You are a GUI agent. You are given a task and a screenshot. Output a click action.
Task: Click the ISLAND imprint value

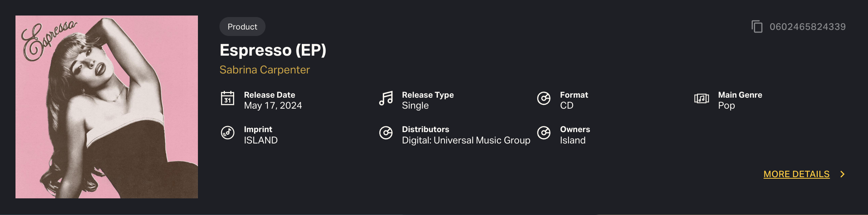coord(261,140)
